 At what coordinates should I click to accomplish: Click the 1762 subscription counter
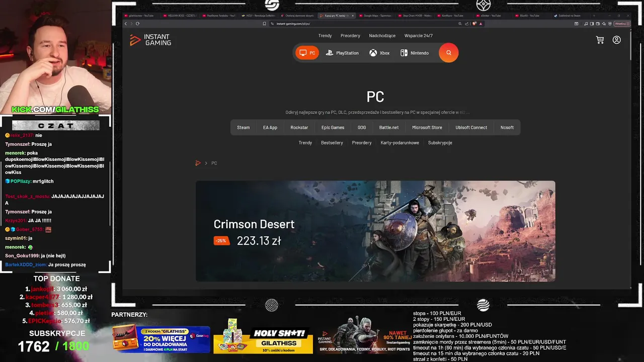pyautogui.click(x=34, y=346)
